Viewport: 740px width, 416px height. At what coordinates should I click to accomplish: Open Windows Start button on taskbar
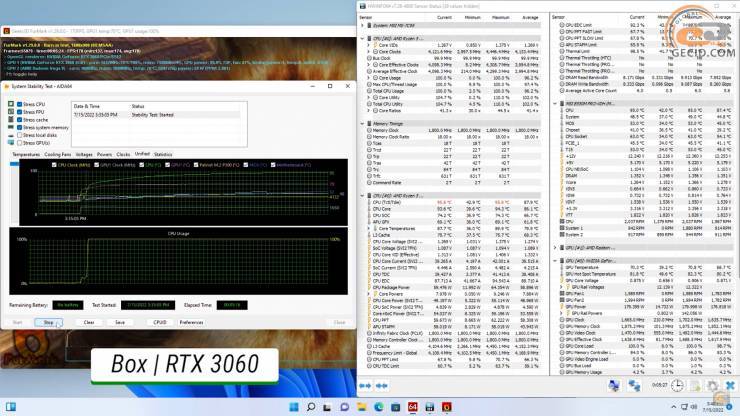click(x=294, y=407)
